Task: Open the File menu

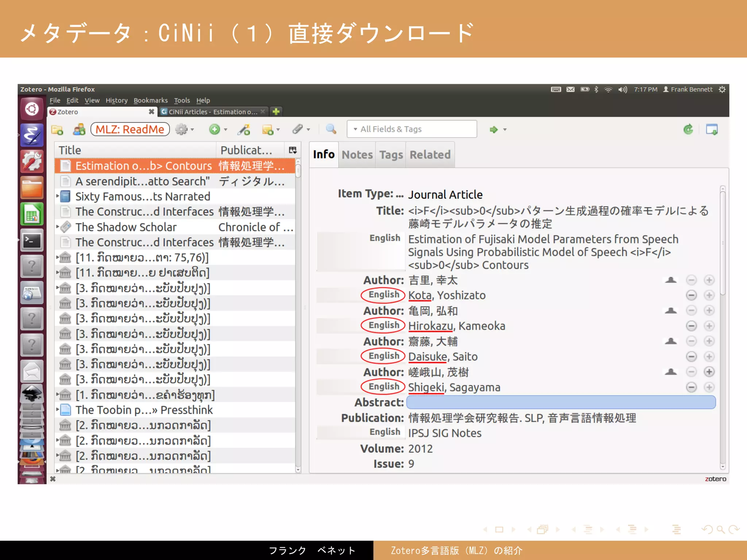Action: (55, 101)
